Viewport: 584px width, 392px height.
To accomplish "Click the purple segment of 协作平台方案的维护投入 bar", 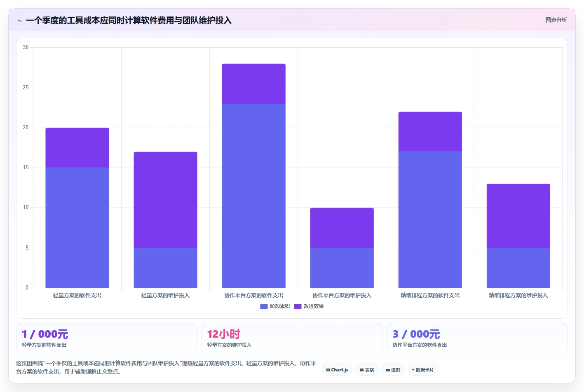I will pos(342,228).
